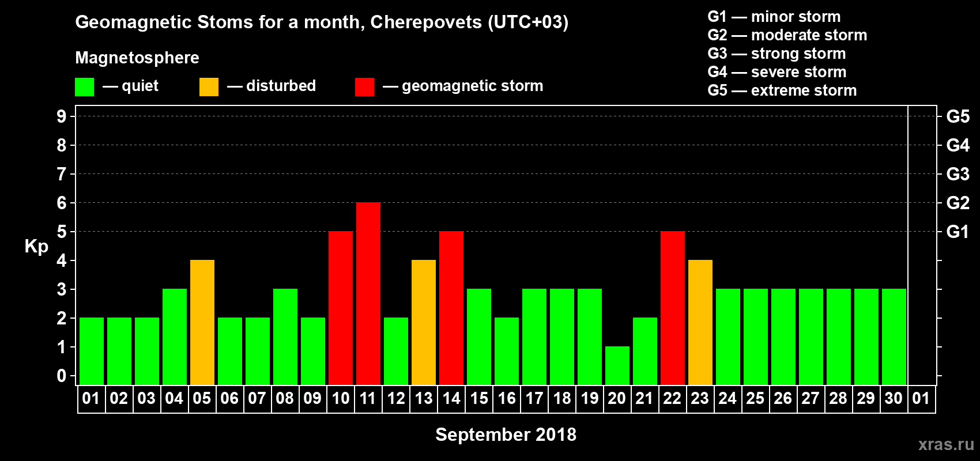Select the green bar for day 30
This screenshot has height=461, width=980.
click(x=894, y=337)
